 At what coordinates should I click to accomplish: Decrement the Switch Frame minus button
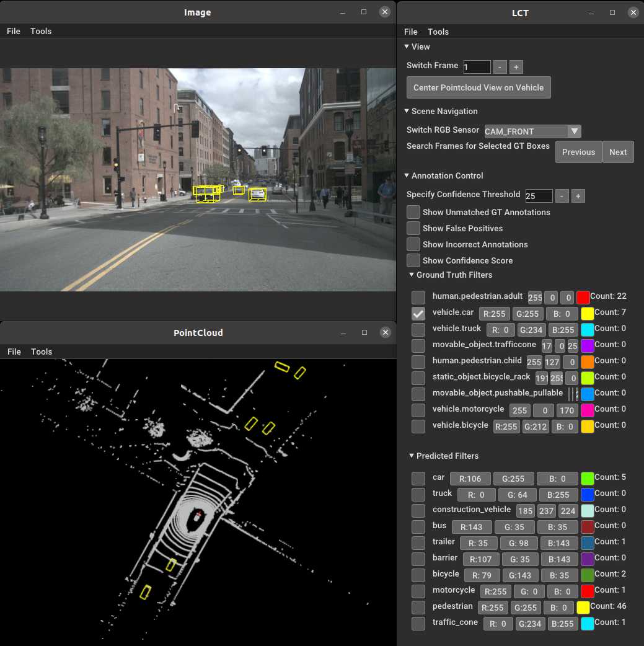[500, 67]
